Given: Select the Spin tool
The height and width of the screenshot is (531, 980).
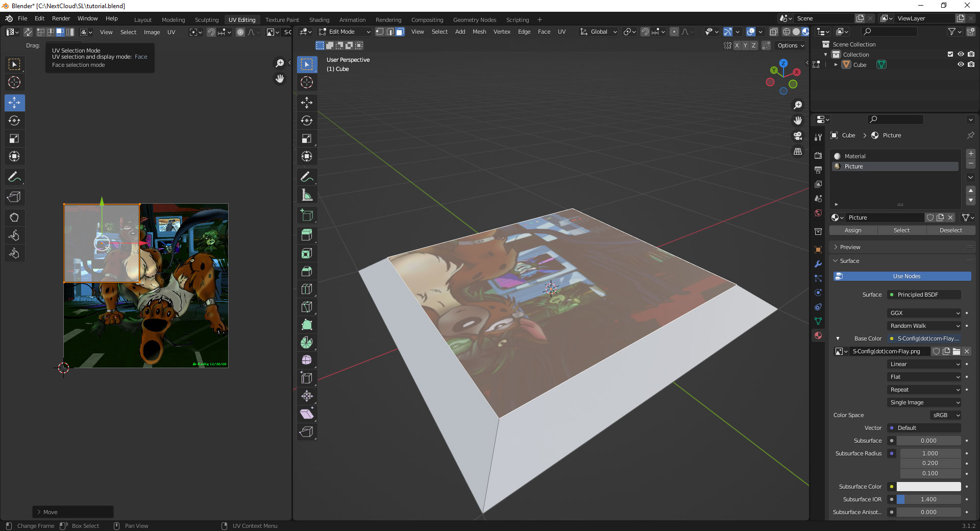Looking at the screenshot, I should [307, 343].
